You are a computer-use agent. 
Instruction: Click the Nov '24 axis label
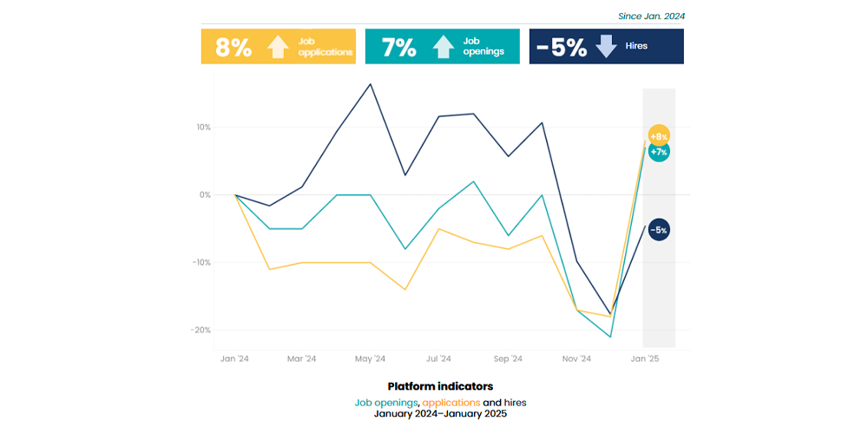(x=576, y=358)
